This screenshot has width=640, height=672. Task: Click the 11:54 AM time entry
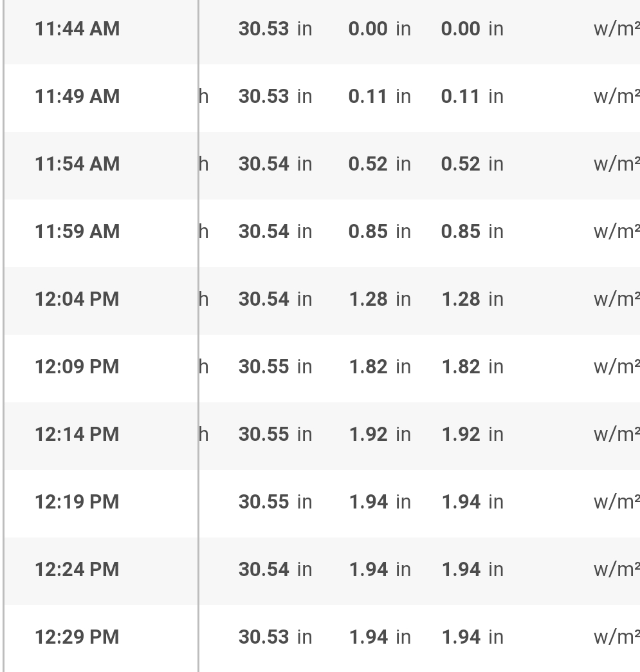[77, 164]
